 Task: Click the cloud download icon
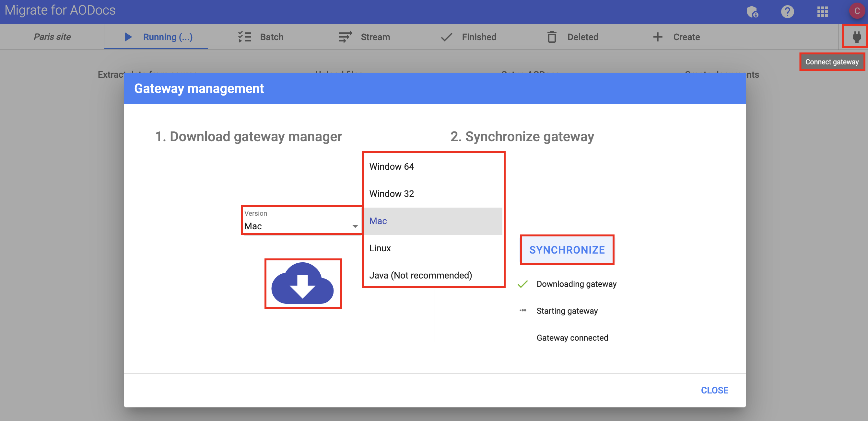[303, 283]
